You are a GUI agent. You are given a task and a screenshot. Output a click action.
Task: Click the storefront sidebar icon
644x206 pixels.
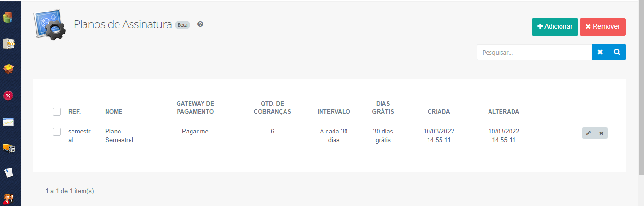coord(8,44)
